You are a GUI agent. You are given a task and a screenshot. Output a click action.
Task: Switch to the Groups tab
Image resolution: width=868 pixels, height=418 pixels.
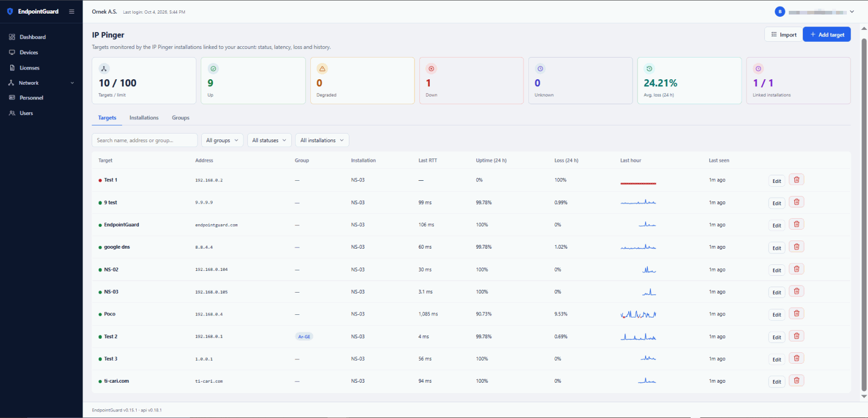(181, 118)
